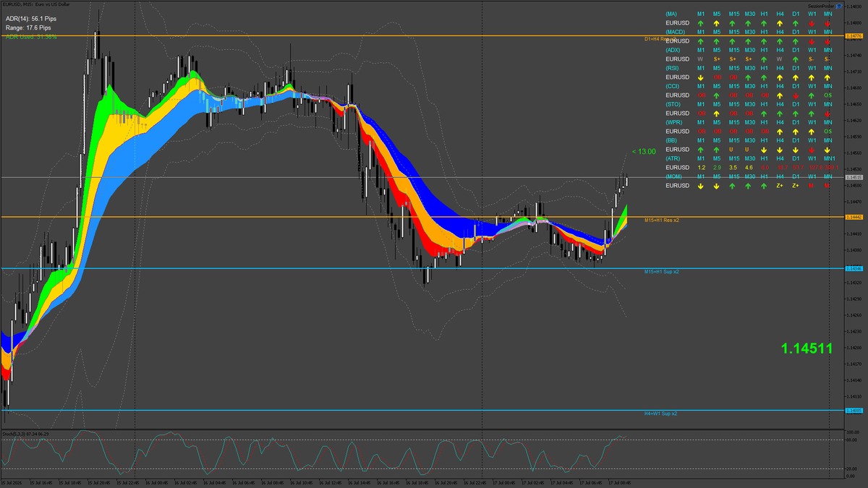868x488 pixels.
Task: Select the (STO) dashboard header label
Action: [x=673, y=104]
